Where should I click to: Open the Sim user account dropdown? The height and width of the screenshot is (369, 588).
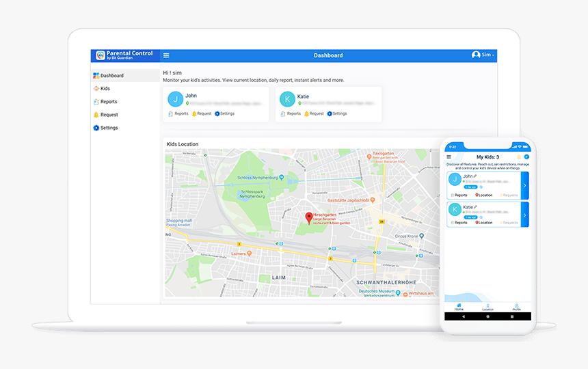point(483,55)
